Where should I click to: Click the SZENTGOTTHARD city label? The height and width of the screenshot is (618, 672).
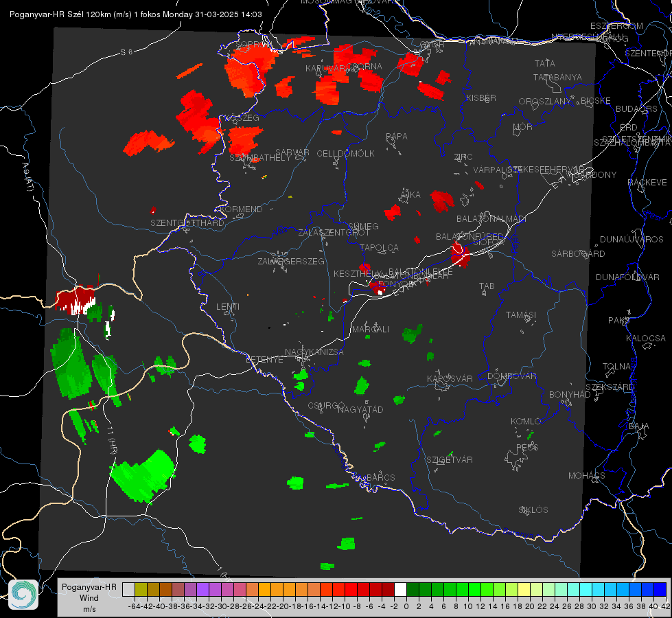point(187,223)
